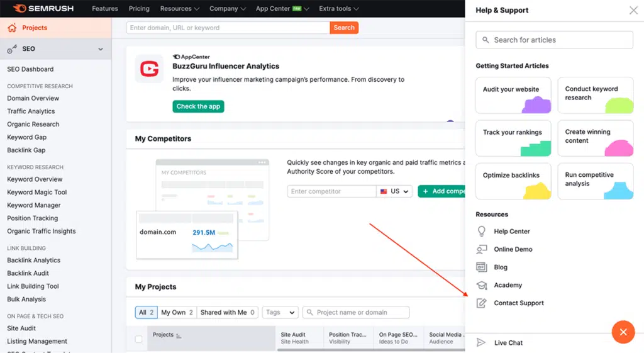644x353 pixels.
Task: Focus the domain, URL or keyword field
Action: 228,28
